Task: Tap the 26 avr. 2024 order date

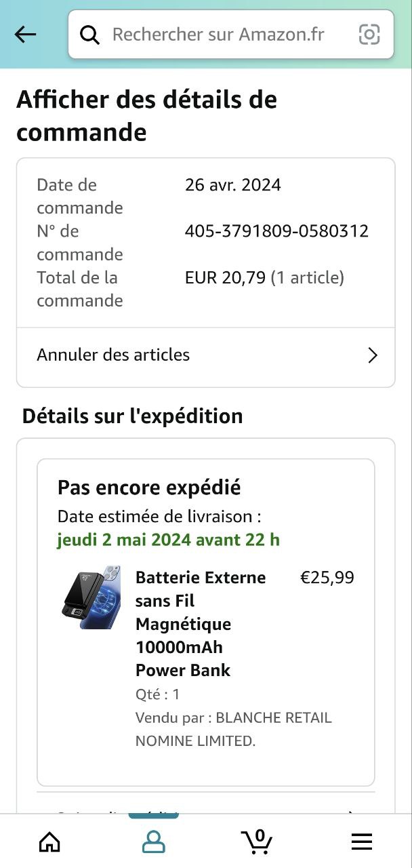Action: pos(232,185)
